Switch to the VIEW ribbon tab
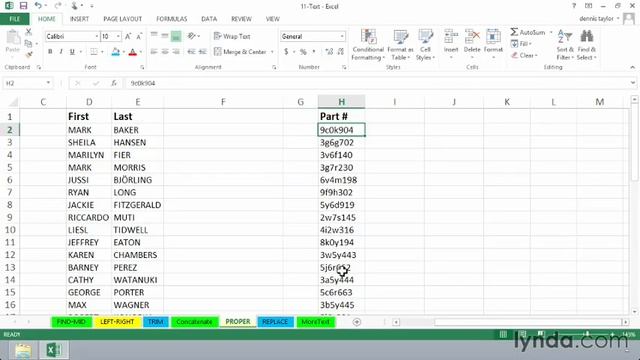The width and height of the screenshot is (640, 360). (x=273, y=19)
